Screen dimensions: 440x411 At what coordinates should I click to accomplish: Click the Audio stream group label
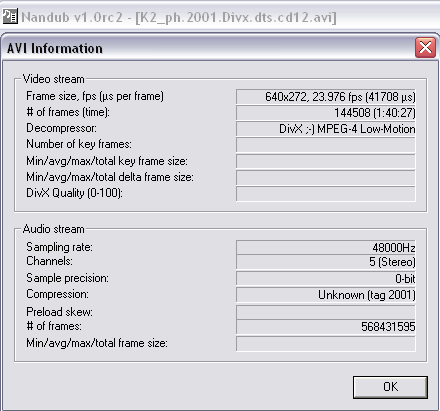click(54, 229)
